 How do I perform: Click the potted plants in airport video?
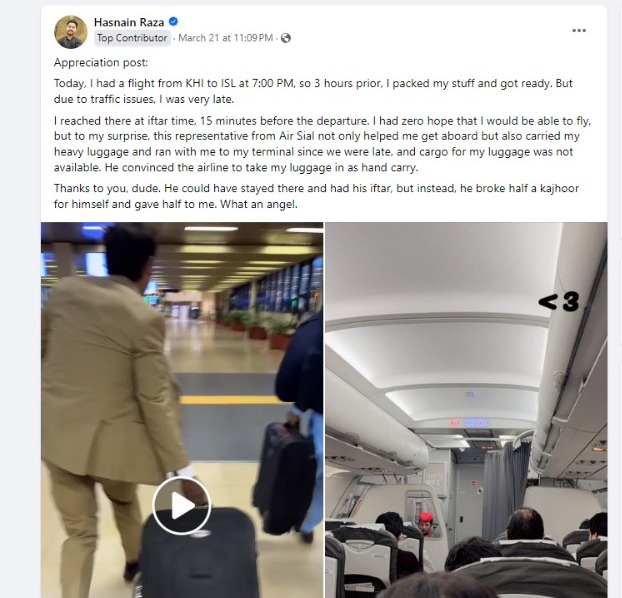tap(258, 327)
